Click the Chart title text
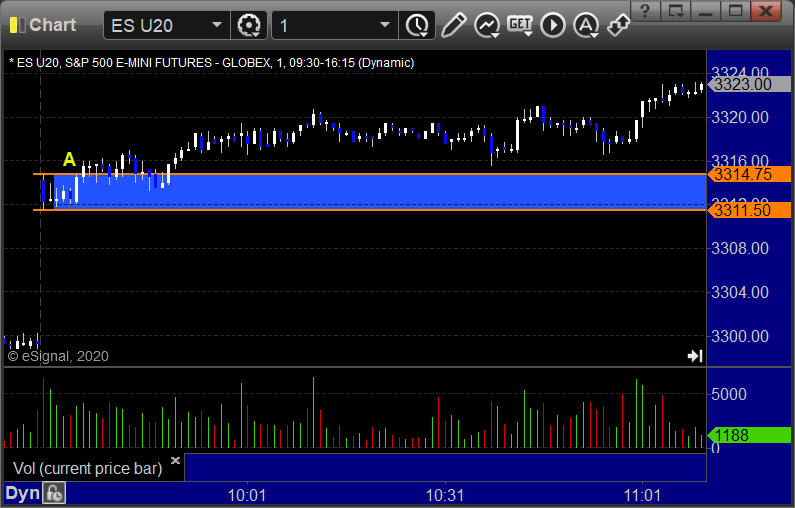This screenshot has height=508, width=795. click(x=52, y=25)
